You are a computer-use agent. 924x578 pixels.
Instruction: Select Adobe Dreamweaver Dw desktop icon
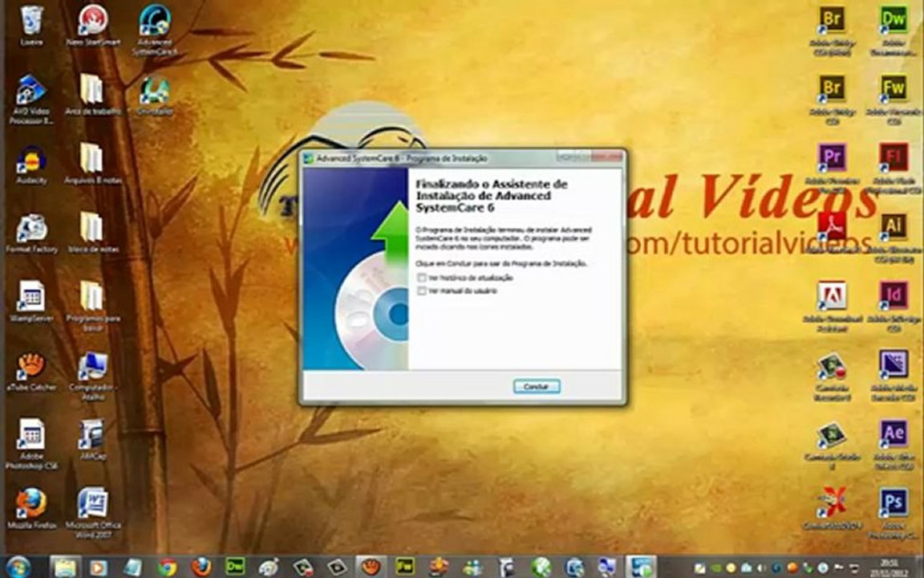pyautogui.click(x=894, y=31)
